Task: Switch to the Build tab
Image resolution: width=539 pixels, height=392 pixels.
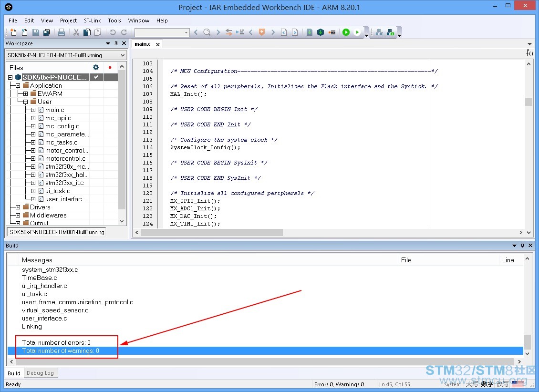Action: pyautogui.click(x=14, y=373)
